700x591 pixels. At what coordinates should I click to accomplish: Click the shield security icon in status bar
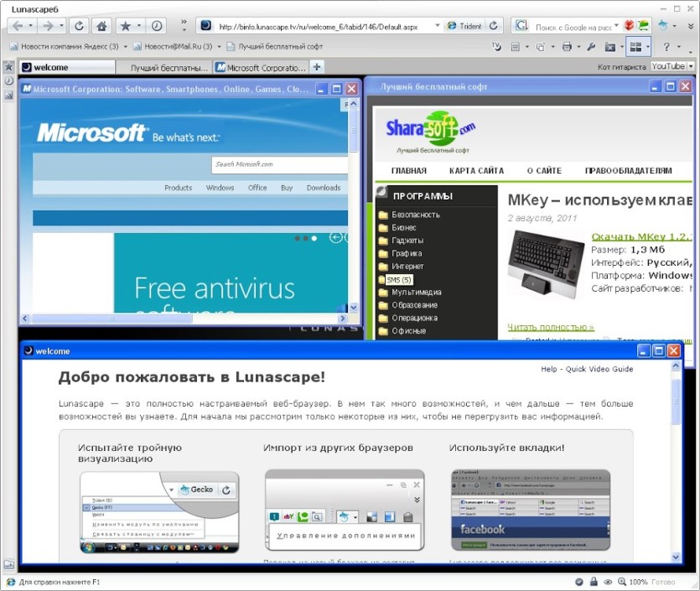tap(579, 582)
